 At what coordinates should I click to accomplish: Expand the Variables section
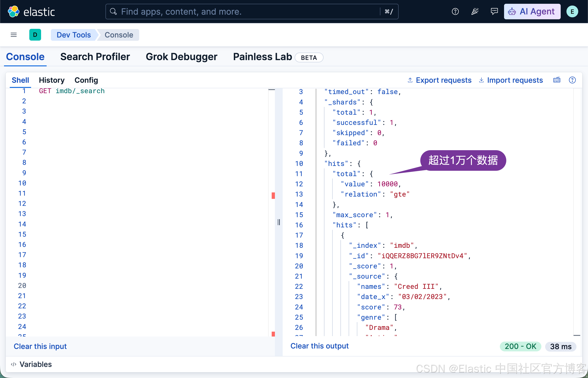click(32, 364)
